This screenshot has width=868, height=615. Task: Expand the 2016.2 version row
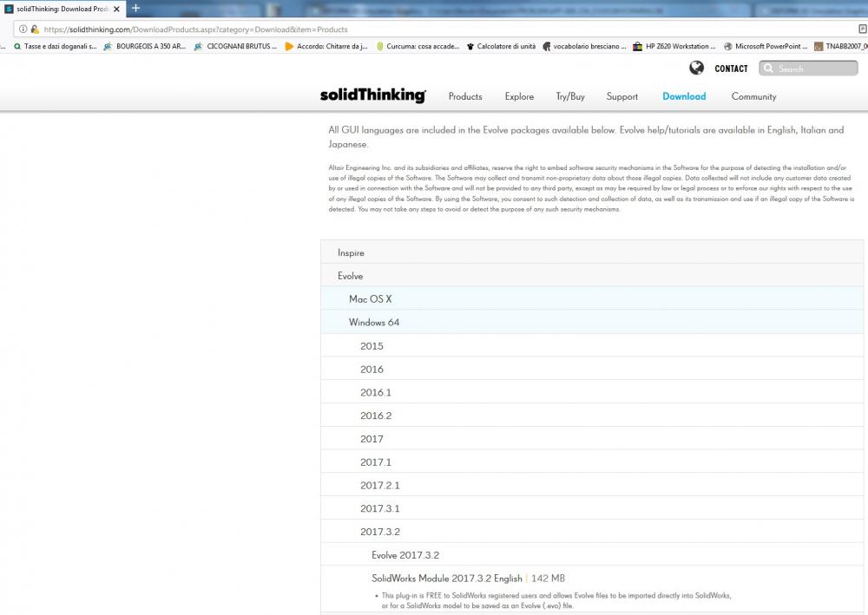592,415
